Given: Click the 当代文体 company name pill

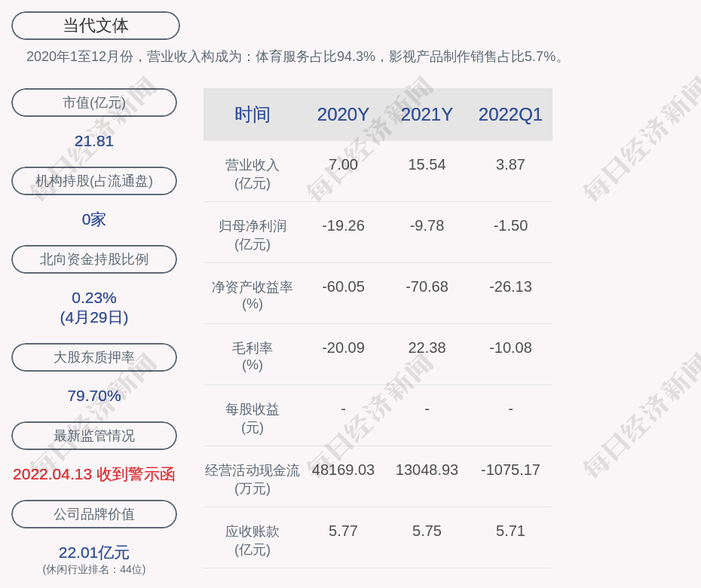Looking at the screenshot, I should click(x=96, y=26).
